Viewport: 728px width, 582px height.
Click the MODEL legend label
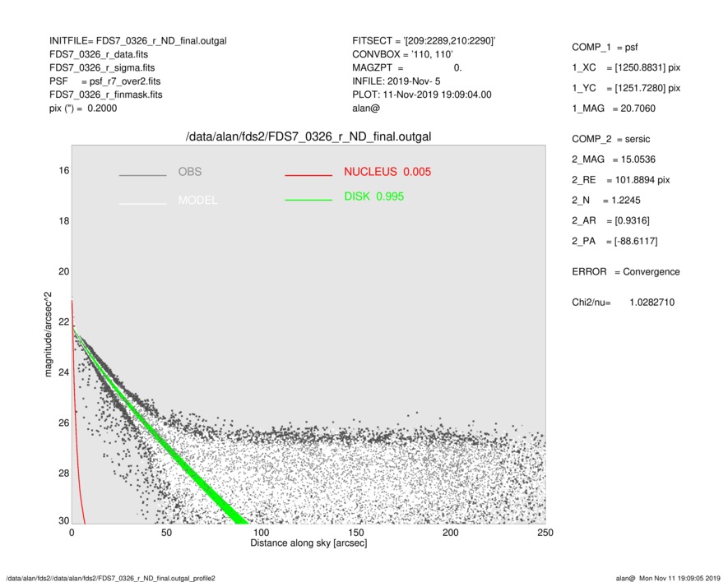[x=197, y=201]
